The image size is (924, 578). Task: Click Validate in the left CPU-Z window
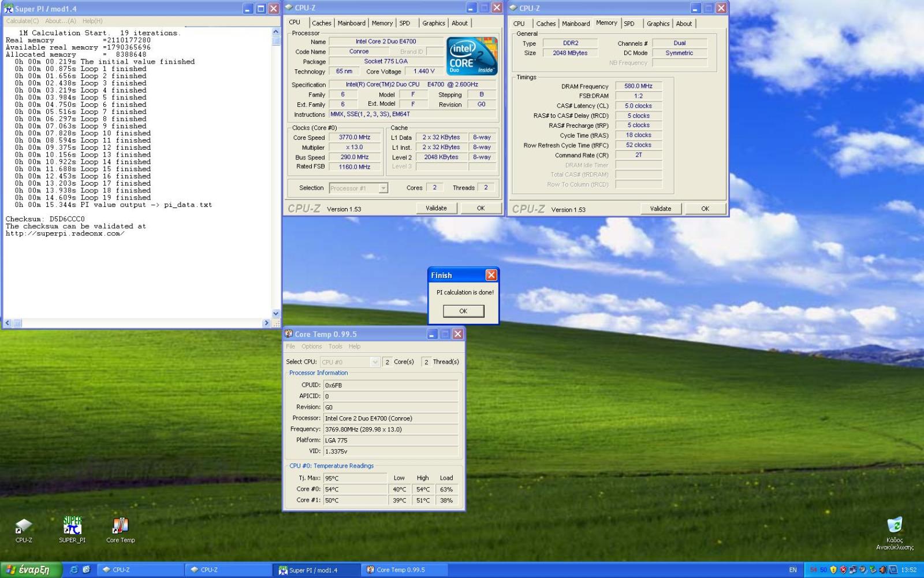pyautogui.click(x=436, y=208)
